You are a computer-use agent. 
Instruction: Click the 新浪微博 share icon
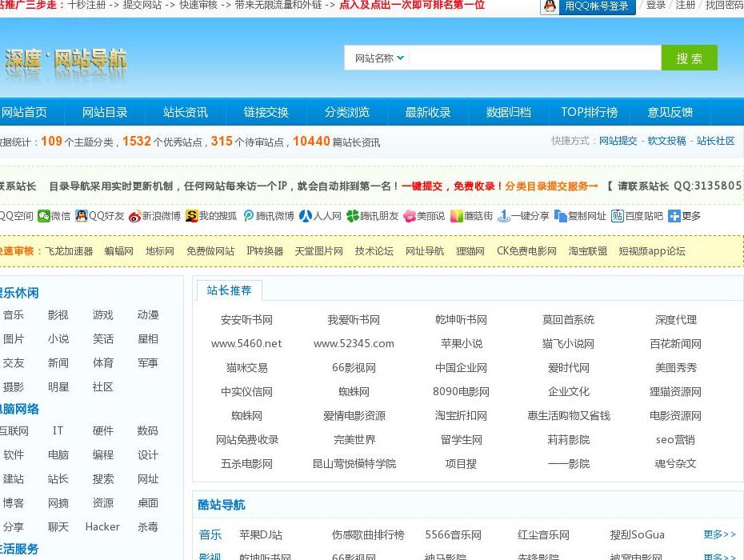134,217
